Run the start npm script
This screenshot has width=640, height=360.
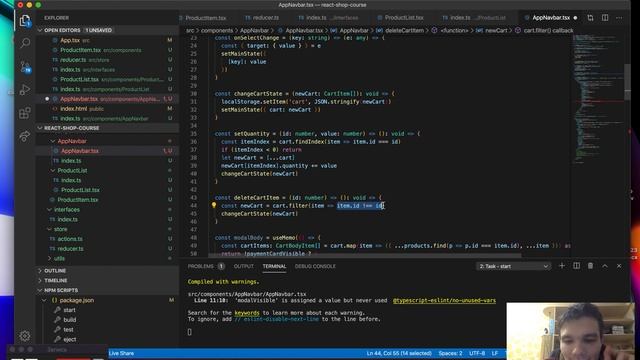pos(69,310)
